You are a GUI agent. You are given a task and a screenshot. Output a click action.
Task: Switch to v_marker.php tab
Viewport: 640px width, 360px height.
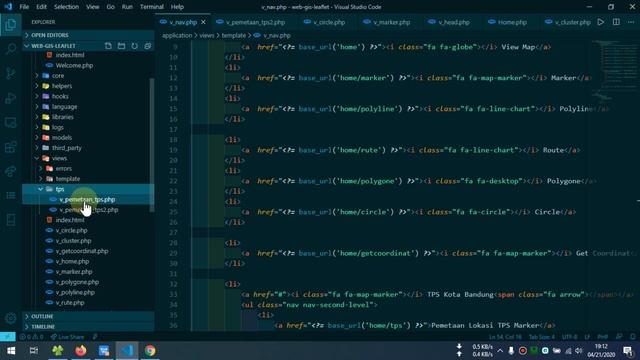pyautogui.click(x=391, y=22)
